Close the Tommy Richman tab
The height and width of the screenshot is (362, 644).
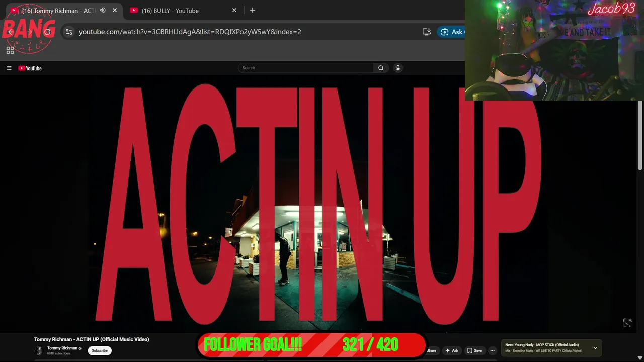coord(115,10)
